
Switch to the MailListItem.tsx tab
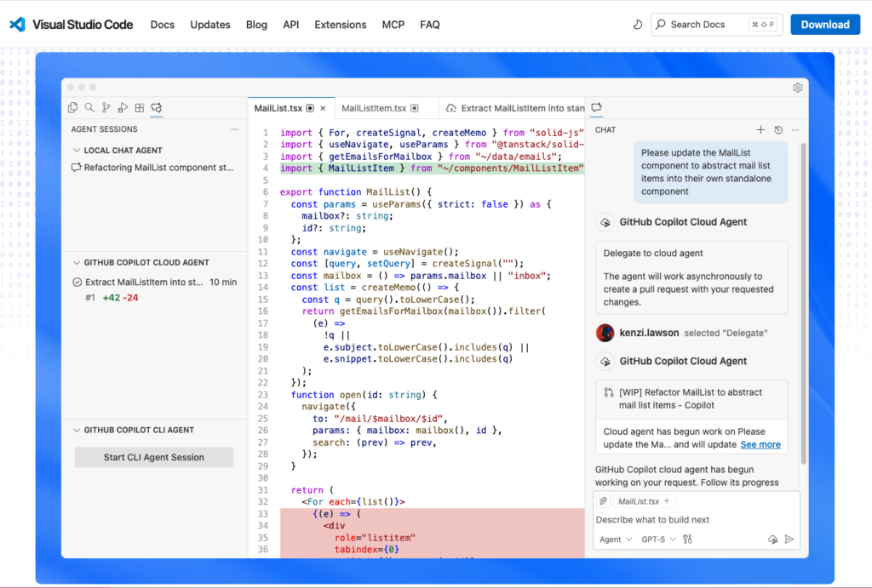pos(374,108)
